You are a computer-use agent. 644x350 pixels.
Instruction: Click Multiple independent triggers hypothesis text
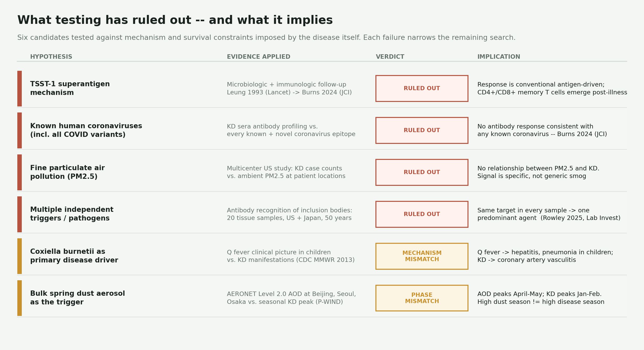click(72, 214)
